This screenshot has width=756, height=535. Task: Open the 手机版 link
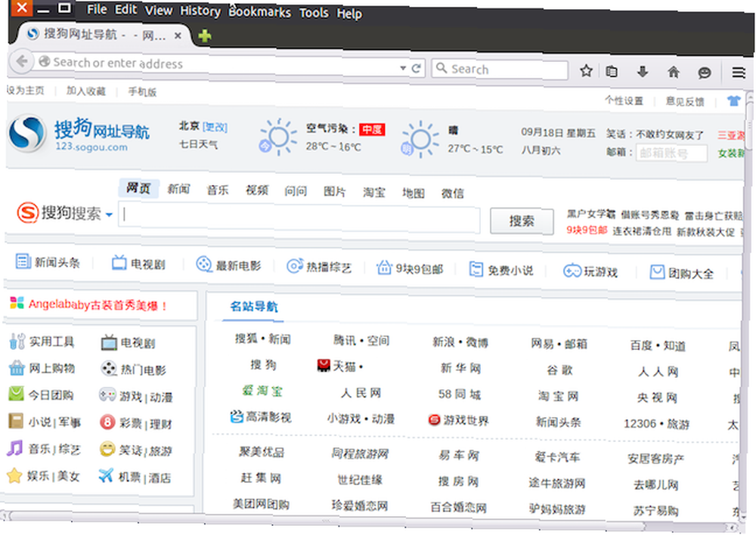[x=142, y=91]
